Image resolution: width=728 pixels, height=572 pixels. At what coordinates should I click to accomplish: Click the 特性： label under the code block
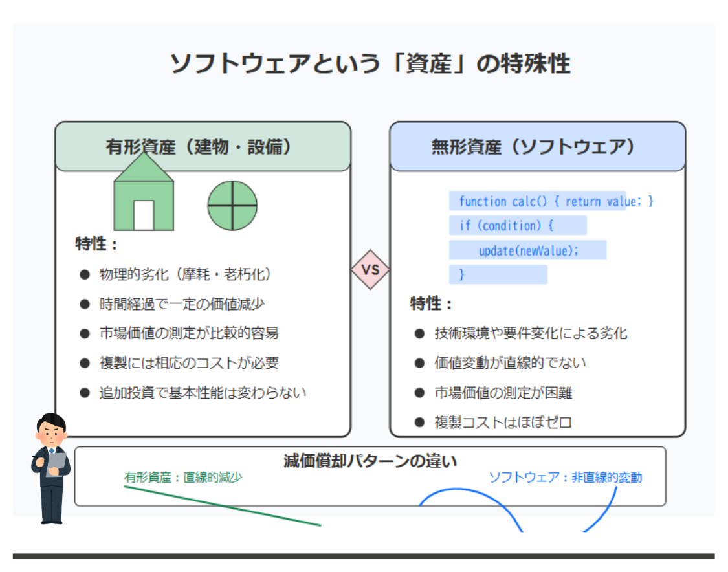click(x=431, y=303)
